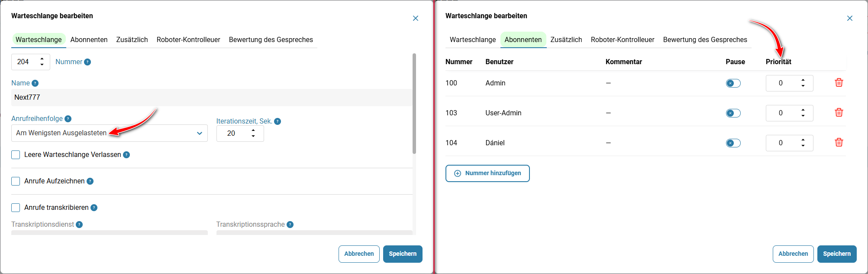This screenshot has width=868, height=274.
Task: Open help icon for Anrufe transkribieren
Action: click(94, 208)
